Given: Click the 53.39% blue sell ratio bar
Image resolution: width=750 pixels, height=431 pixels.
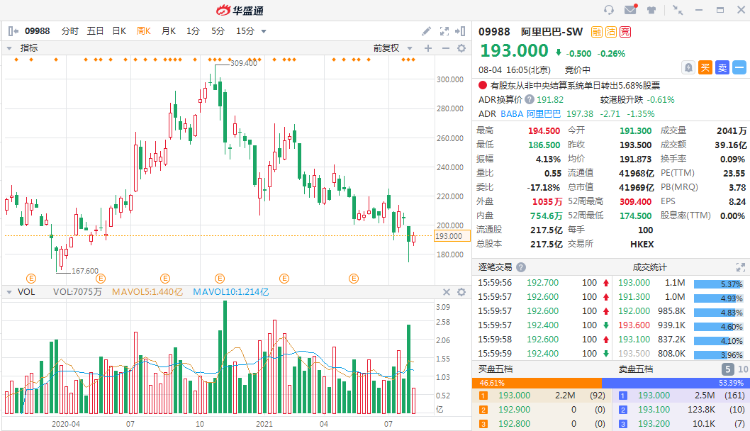Looking at the screenshot, I should tap(675, 383).
